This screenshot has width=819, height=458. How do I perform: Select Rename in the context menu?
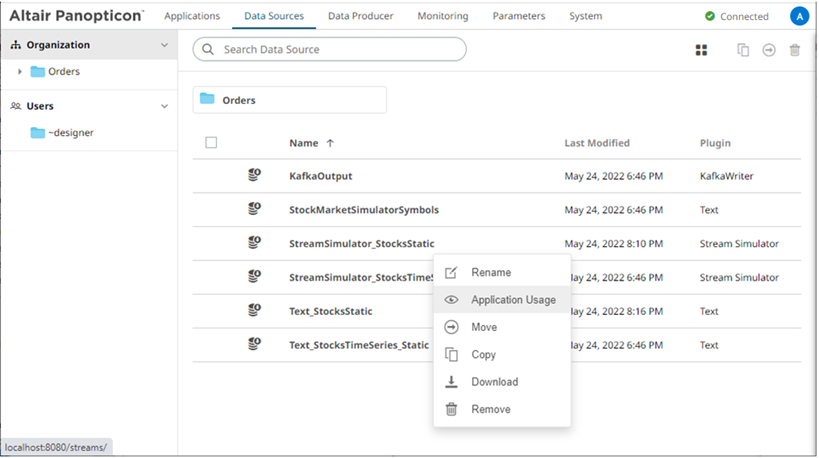(x=491, y=272)
